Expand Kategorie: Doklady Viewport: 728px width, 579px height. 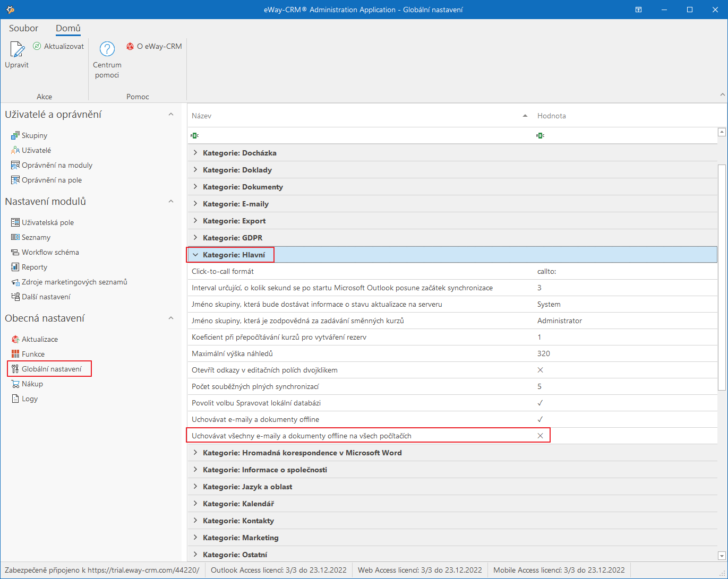[x=195, y=170]
